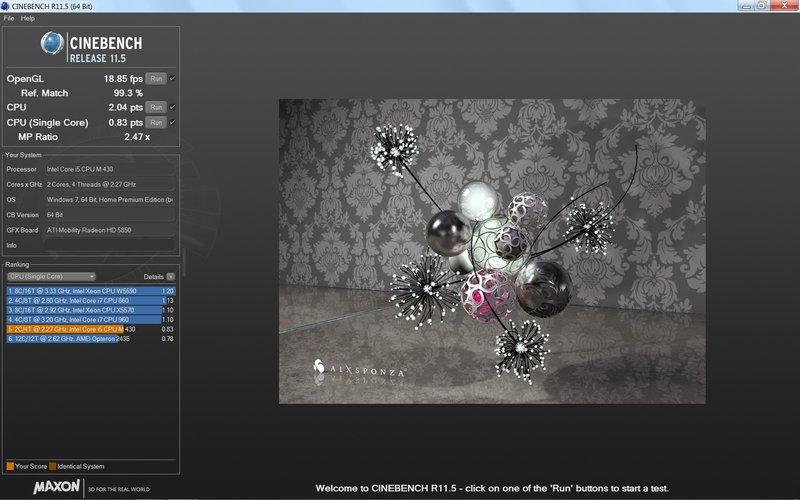Select ranking entry Intel Core i7 CPU 960
This screenshot has width=800, height=500.
click(x=91, y=319)
